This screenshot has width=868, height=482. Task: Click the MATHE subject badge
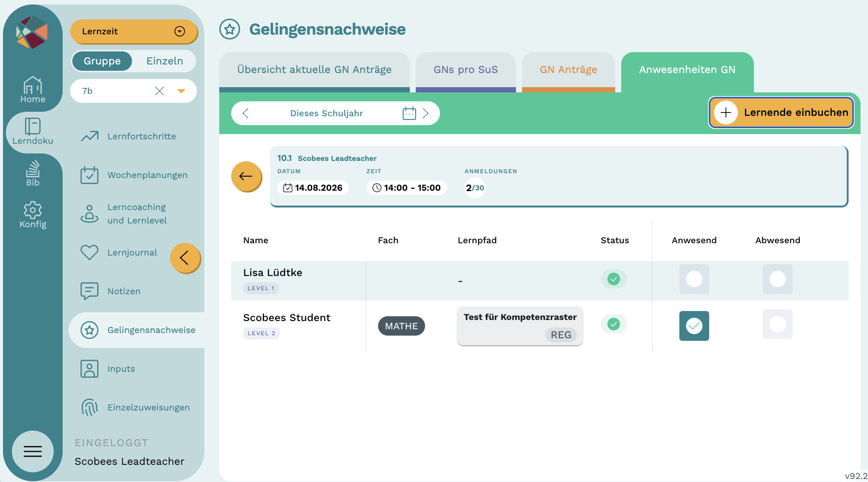coord(402,326)
